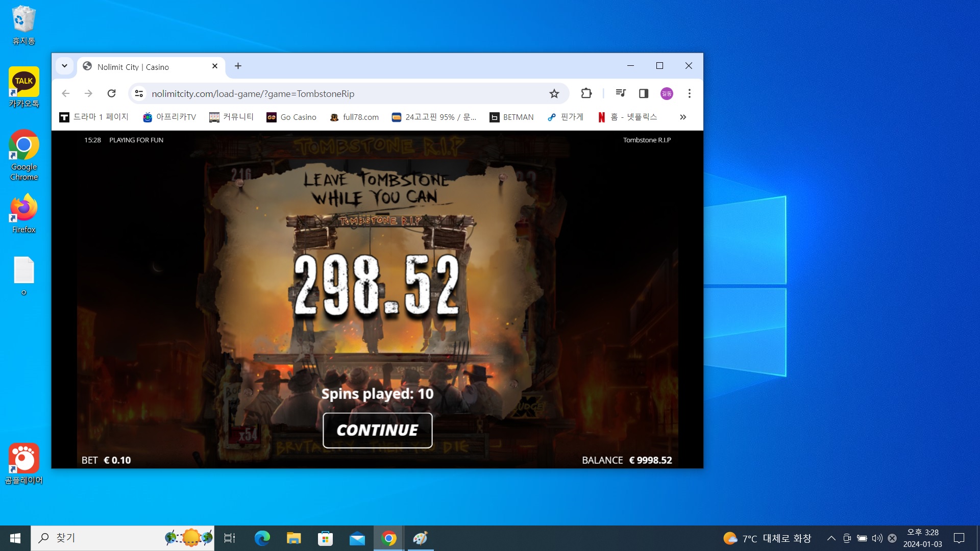The width and height of the screenshot is (980, 551).
Task: Click the 298.52 win amount
Action: point(377,285)
